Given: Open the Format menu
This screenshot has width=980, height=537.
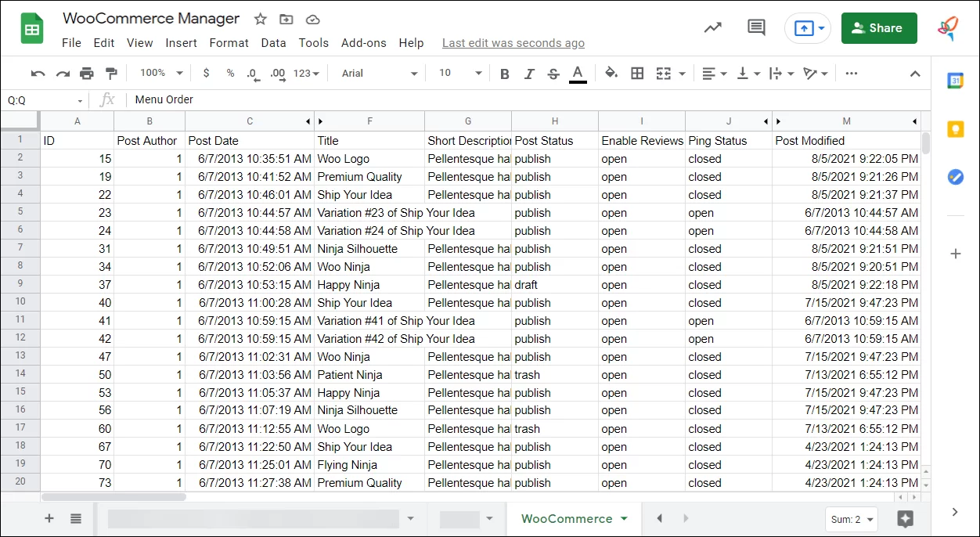Looking at the screenshot, I should click(x=229, y=43).
